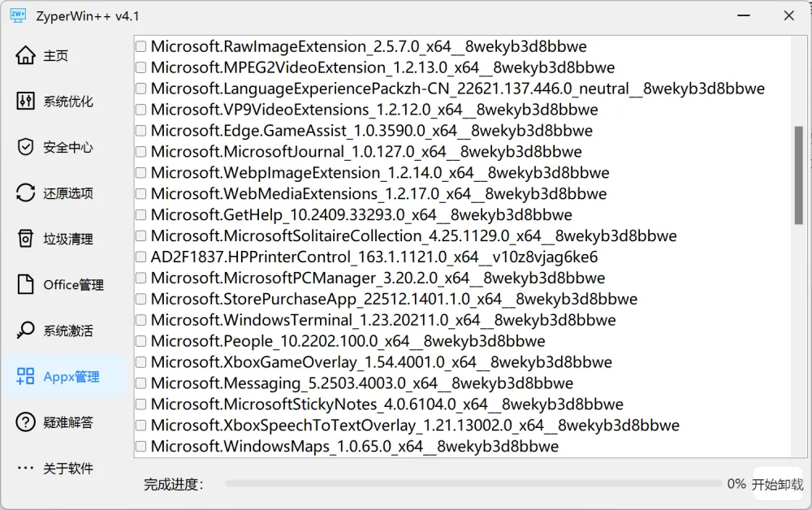
Task: Click the 完成进度 label
Action: pos(174,485)
